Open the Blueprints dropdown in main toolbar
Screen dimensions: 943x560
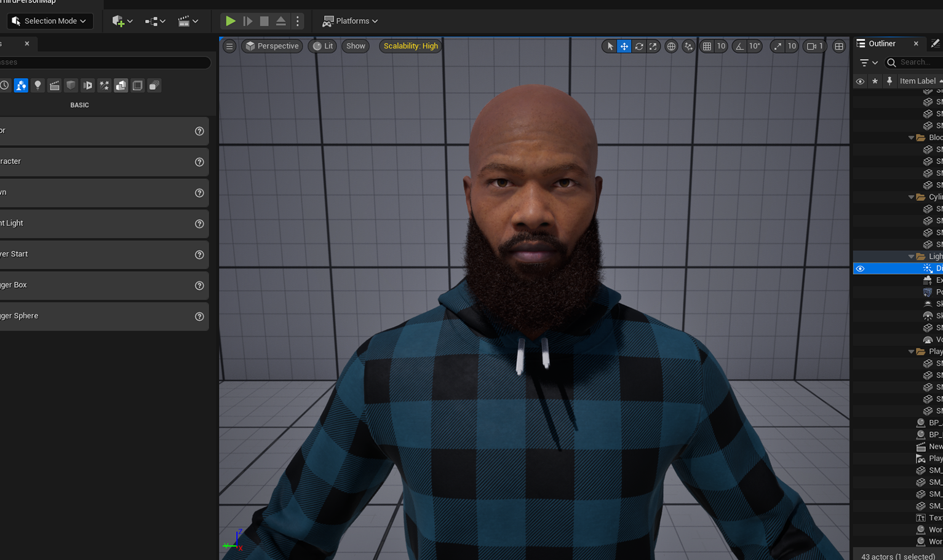(155, 21)
